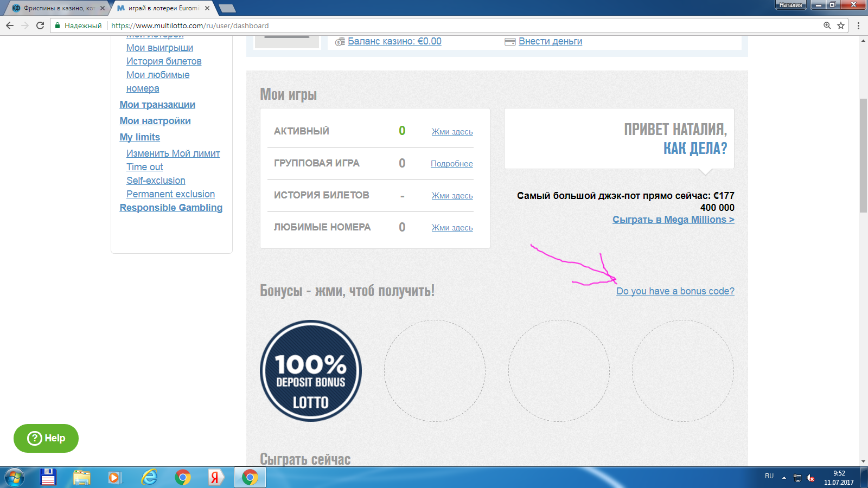This screenshot has width=868, height=488.
Task: Bookmark this page with the star icon
Action: pyautogui.click(x=841, y=25)
